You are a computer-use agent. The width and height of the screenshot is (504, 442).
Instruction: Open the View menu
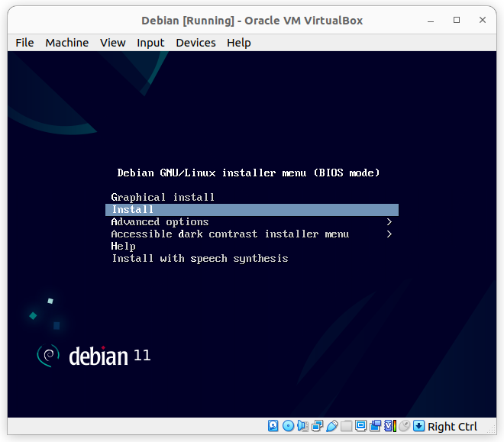[112, 43]
